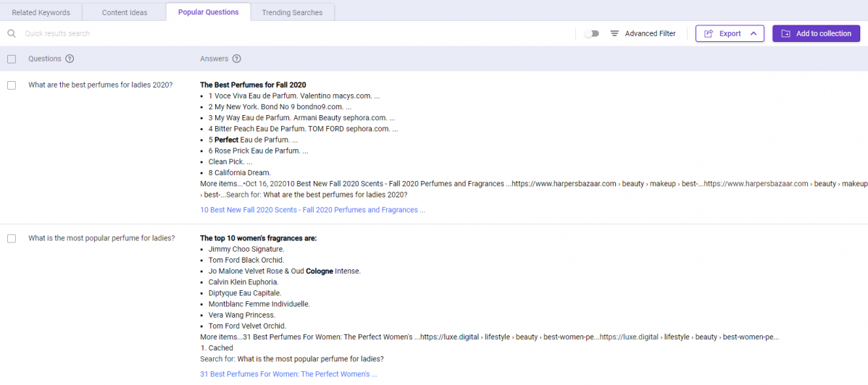This screenshot has width=868, height=385.
Task: Click the Questions column header
Action: point(43,59)
